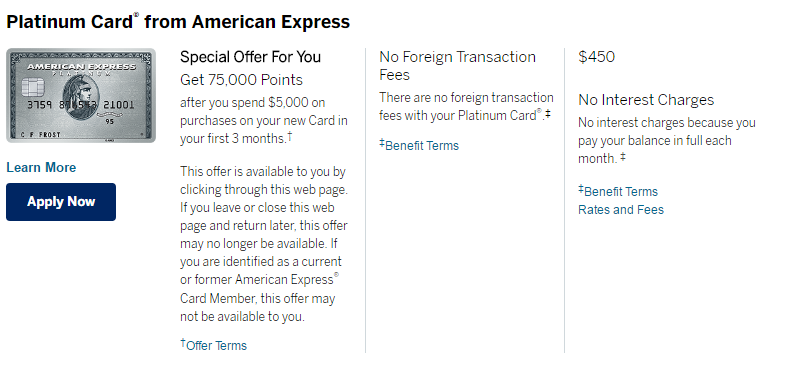
Task: Open the Offer Terms link
Action: pyautogui.click(x=214, y=345)
